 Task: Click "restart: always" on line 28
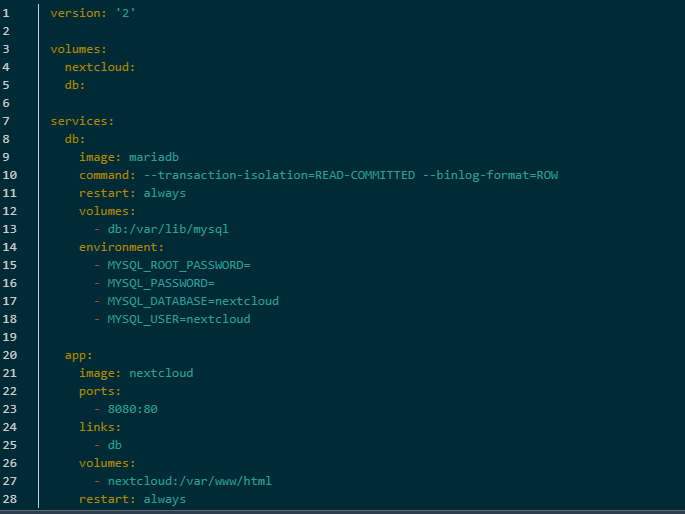pyautogui.click(x=132, y=499)
